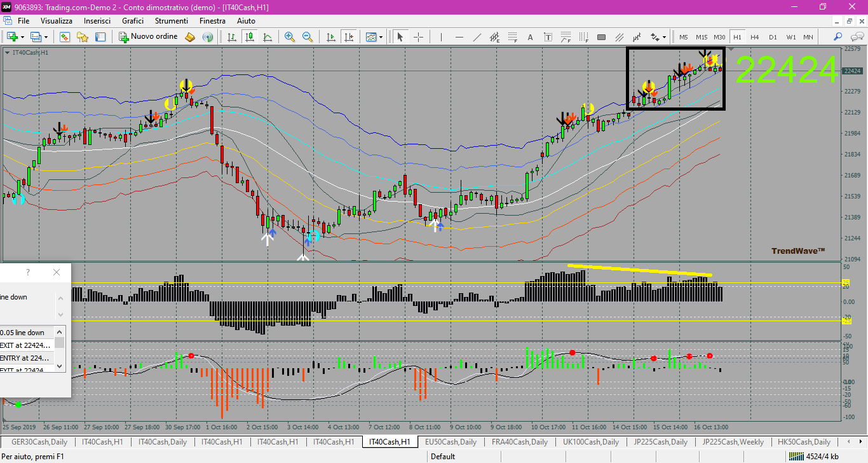Zoom in on the chart

coord(290,37)
